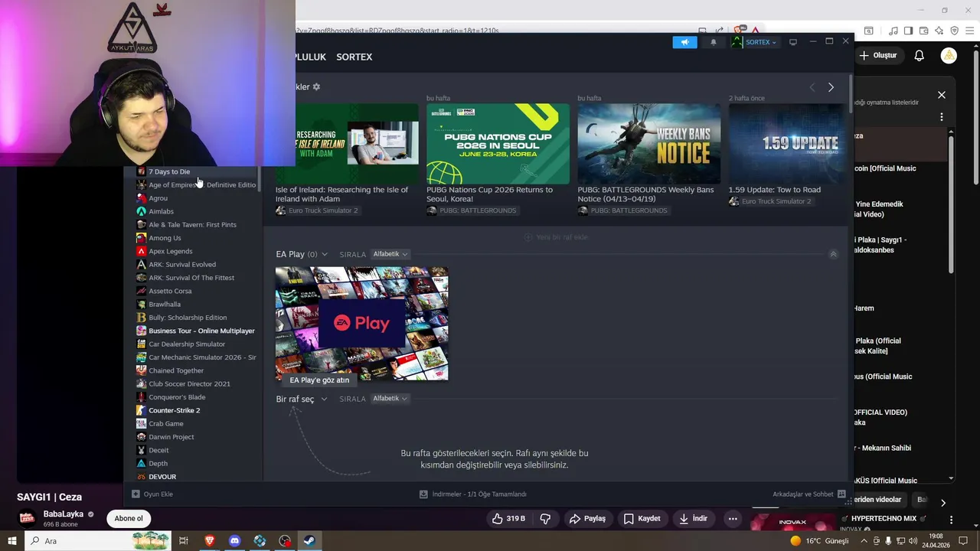Image resolution: width=980 pixels, height=551 pixels.
Task: Open YouTube more actions ellipsis
Action: (x=733, y=519)
